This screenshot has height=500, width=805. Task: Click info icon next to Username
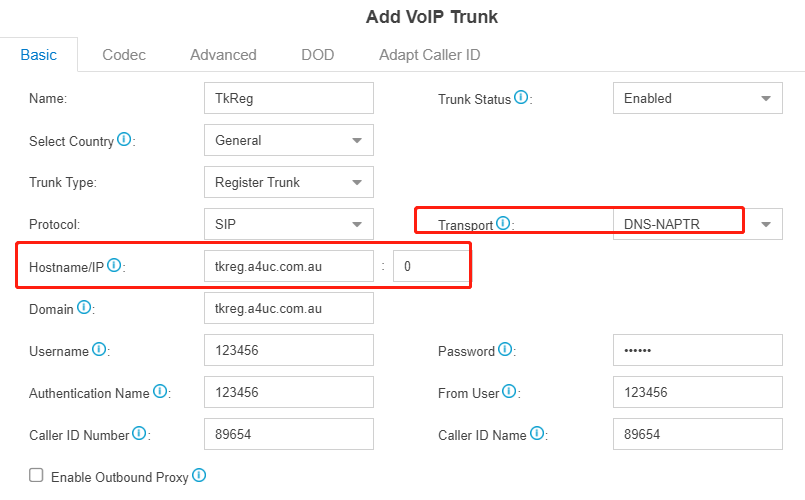(99, 350)
